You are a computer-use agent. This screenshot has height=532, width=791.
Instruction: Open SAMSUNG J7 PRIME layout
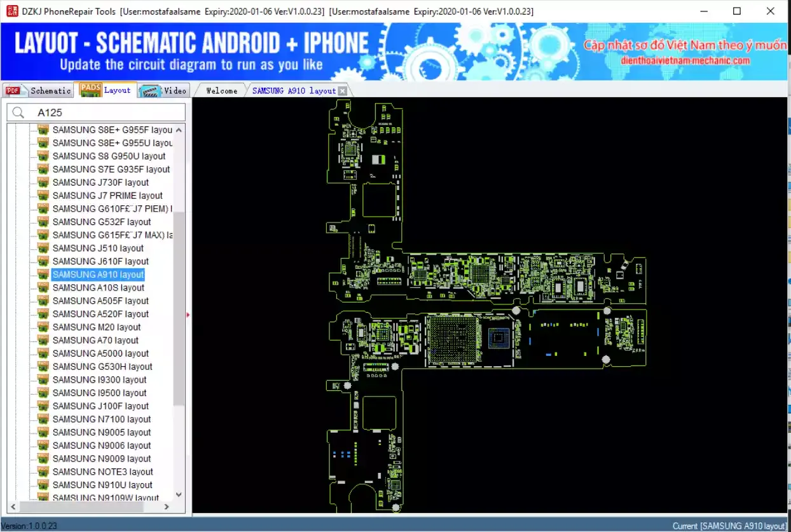click(x=107, y=196)
